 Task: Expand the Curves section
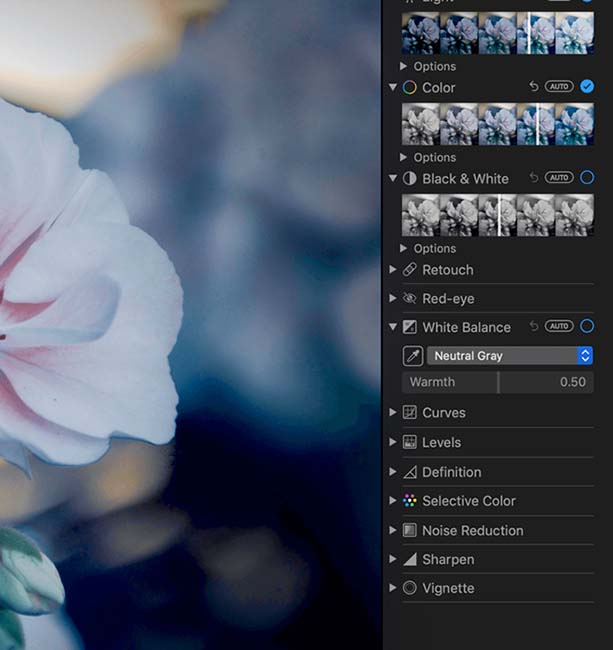[393, 412]
